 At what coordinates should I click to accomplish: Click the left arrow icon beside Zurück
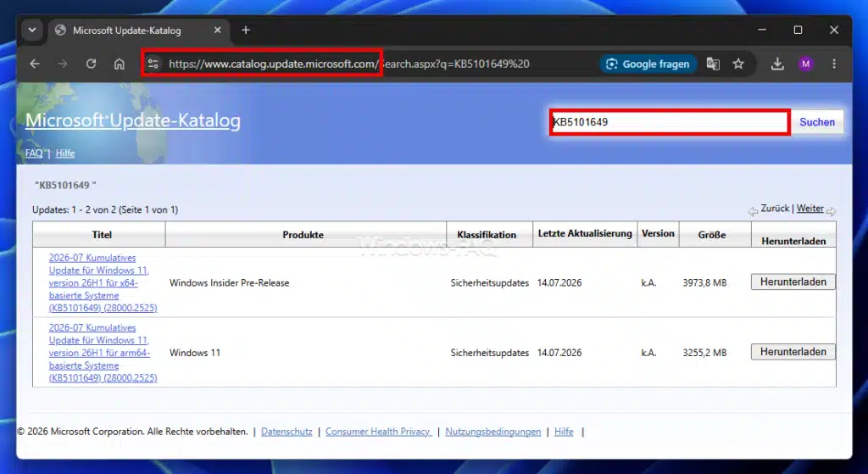coord(753,211)
